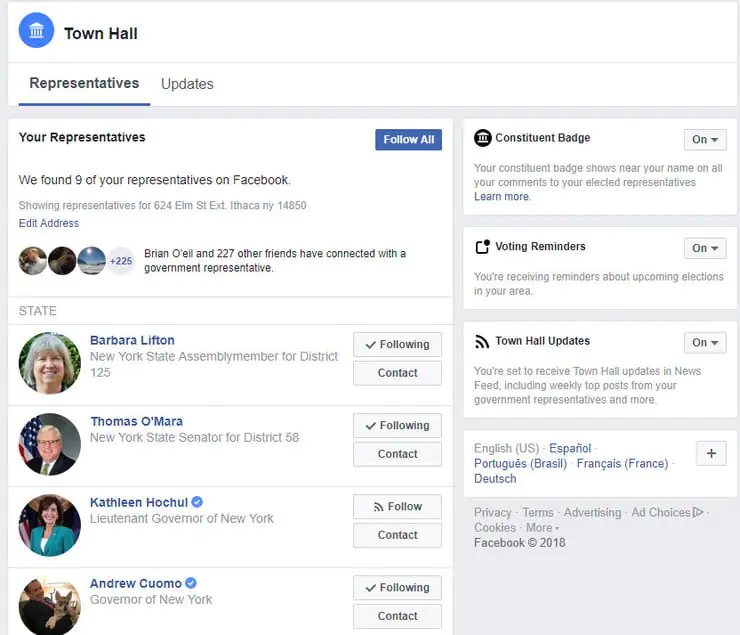Switch language to Deutsch
Viewport: 740px width, 635px height.
(x=495, y=479)
